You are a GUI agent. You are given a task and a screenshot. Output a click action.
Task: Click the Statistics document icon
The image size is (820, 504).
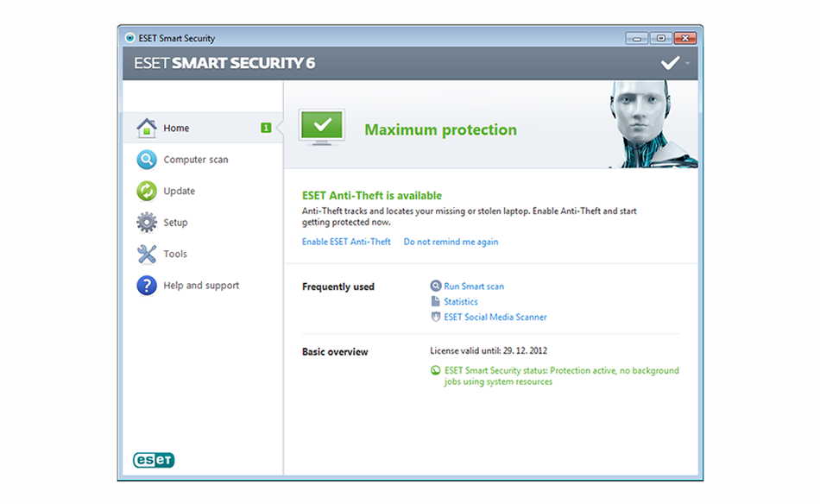coord(435,301)
